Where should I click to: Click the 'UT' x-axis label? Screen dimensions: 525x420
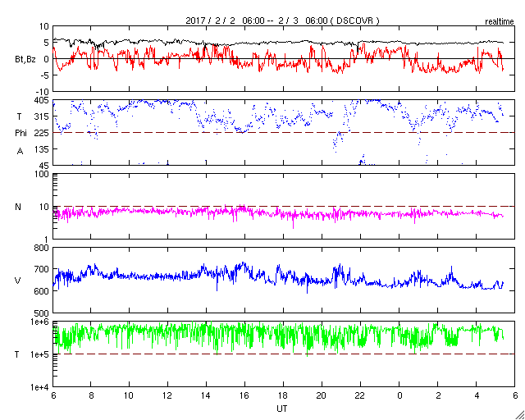pyautogui.click(x=282, y=409)
